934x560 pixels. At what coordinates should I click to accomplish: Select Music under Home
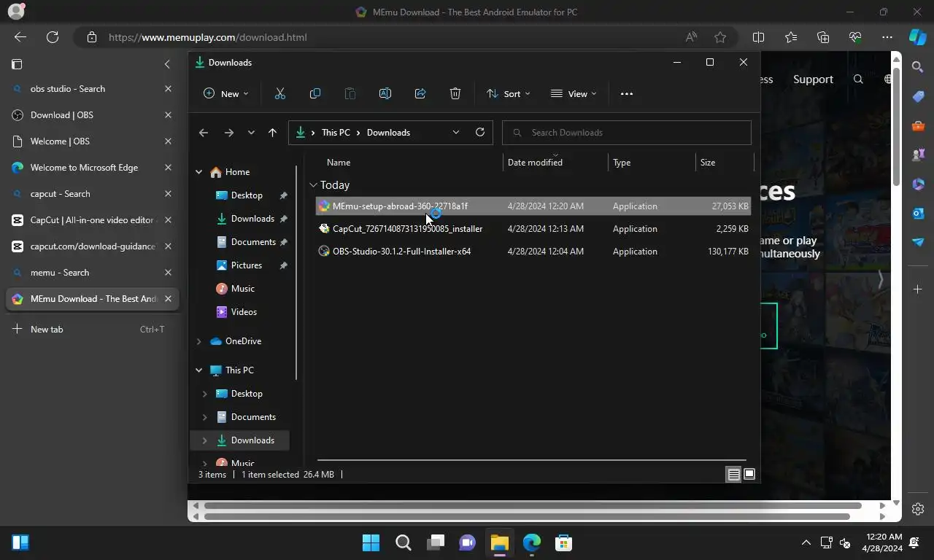[x=242, y=289]
